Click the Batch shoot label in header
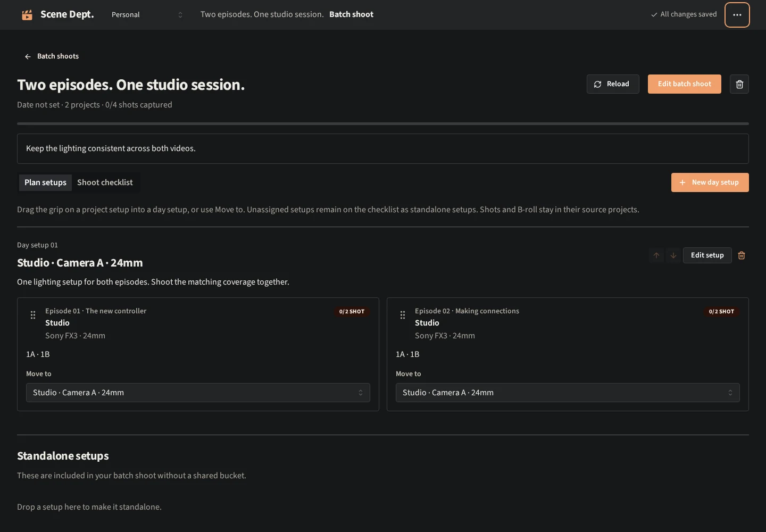The image size is (766, 532). coord(352,14)
